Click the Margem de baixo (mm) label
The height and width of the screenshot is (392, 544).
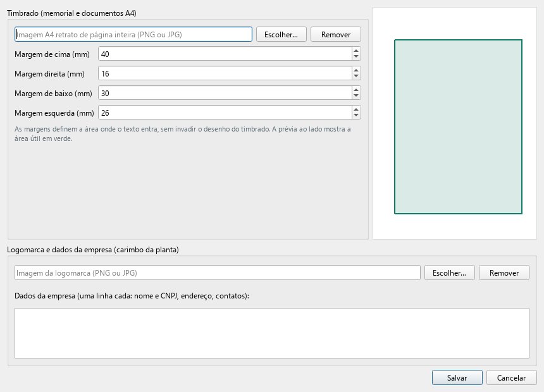point(53,94)
